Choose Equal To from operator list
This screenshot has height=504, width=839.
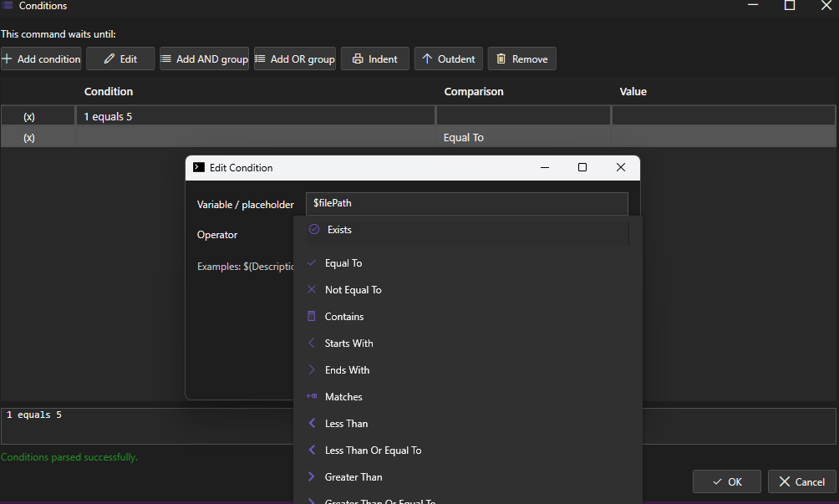[x=467, y=263]
